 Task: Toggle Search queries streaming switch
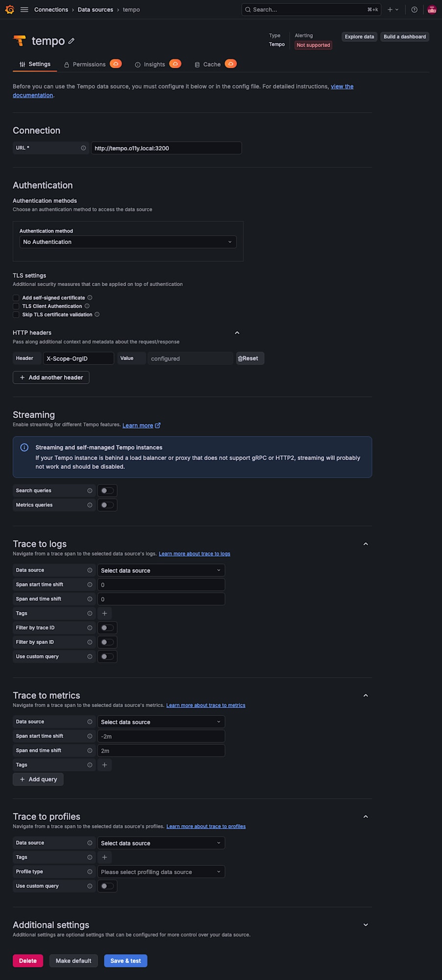point(107,490)
